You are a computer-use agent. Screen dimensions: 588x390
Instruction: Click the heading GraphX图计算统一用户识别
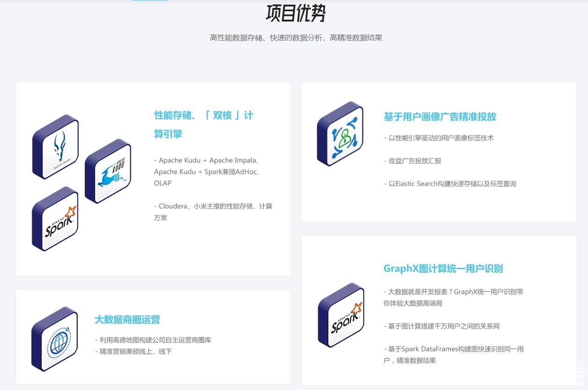[443, 268]
